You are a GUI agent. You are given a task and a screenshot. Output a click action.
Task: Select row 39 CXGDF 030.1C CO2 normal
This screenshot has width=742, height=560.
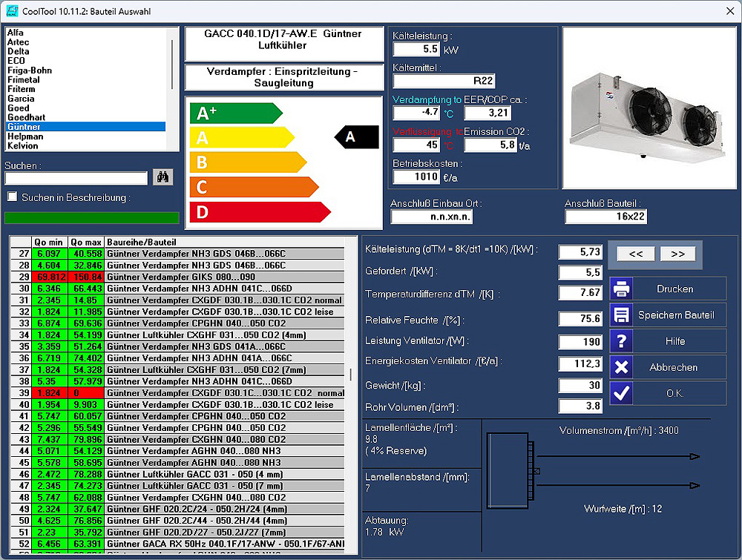tap(178, 393)
